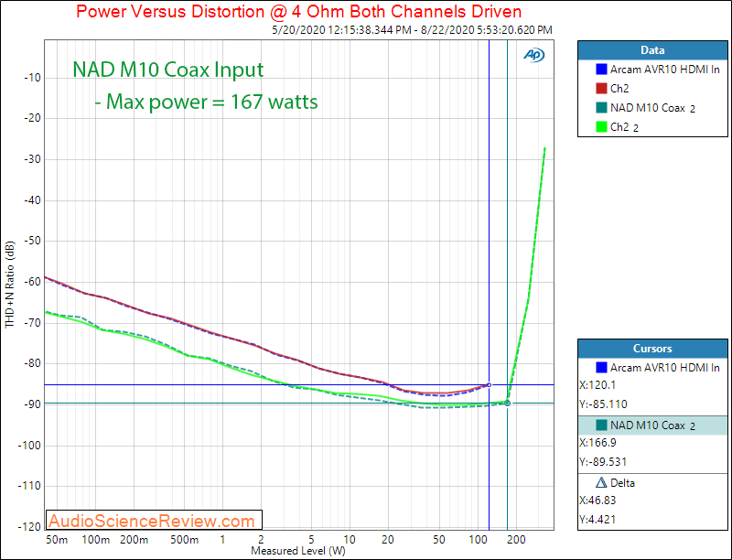Viewport: 732px width, 560px height.
Task: Click the timestamp text below the title
Action: [x=413, y=30]
